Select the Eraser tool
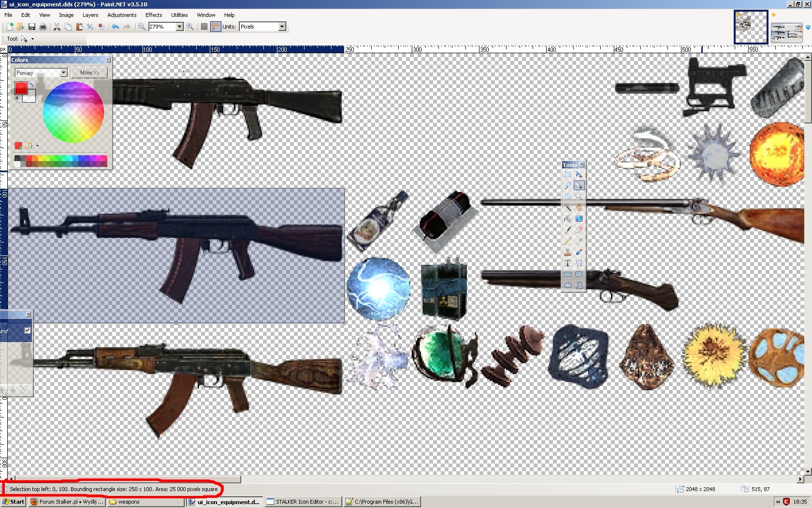This screenshot has height=508, width=812. point(579,230)
